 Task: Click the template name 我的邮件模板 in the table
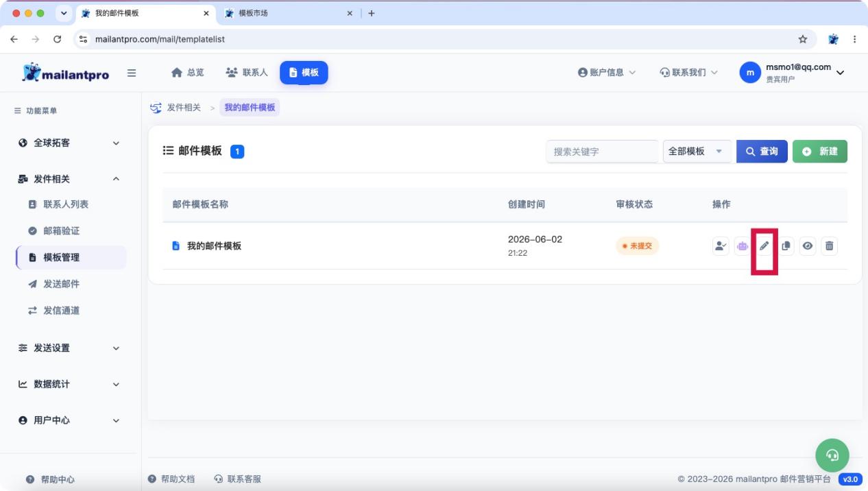click(x=214, y=246)
